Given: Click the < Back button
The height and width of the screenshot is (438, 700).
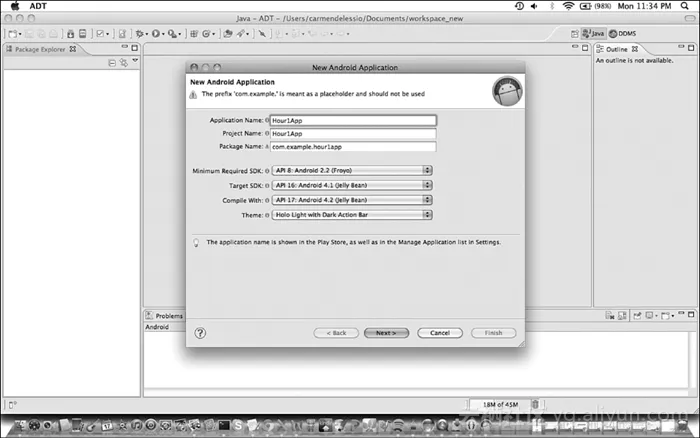Looking at the screenshot, I should pos(336,333).
